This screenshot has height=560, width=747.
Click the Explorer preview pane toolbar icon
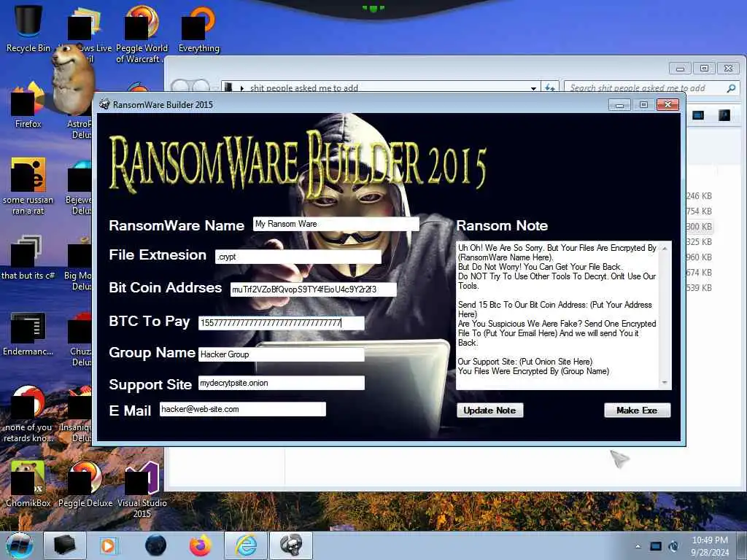(x=724, y=115)
